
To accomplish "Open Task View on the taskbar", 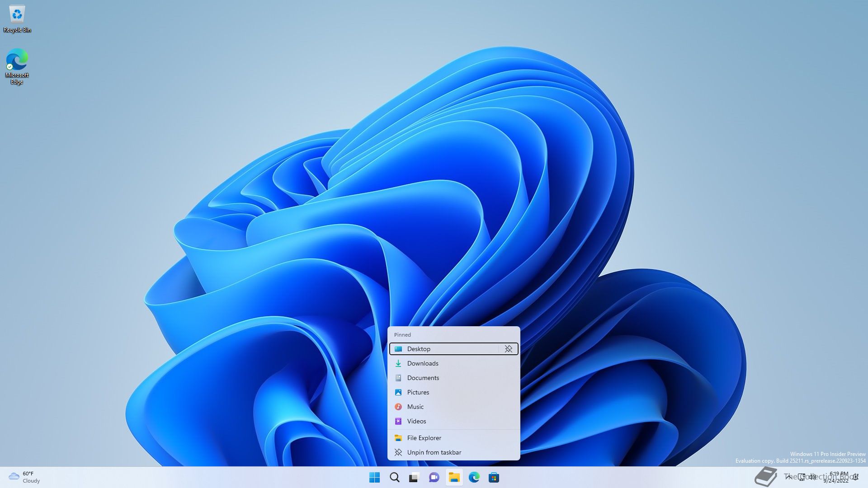I will pos(414,477).
